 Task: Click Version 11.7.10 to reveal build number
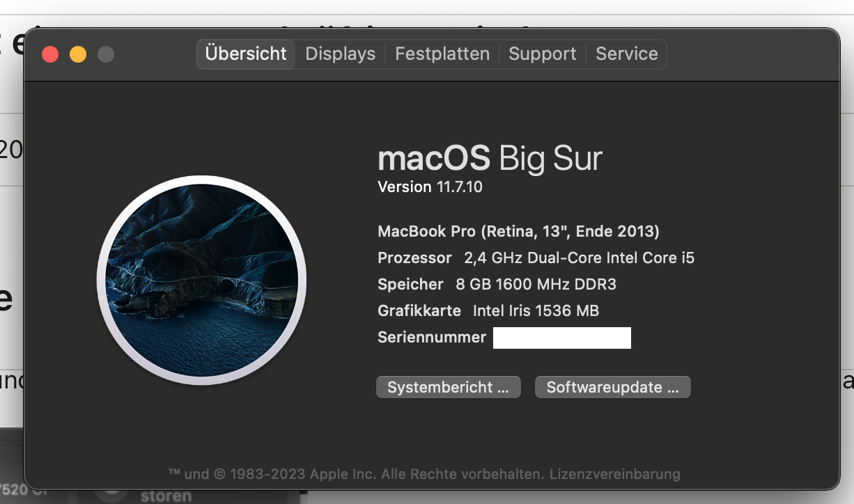tap(430, 187)
